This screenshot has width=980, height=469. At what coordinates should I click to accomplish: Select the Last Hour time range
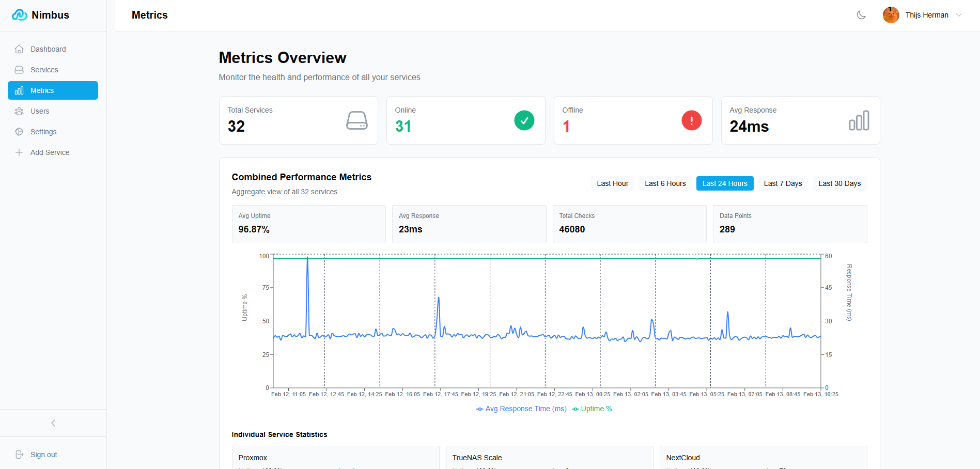point(613,183)
